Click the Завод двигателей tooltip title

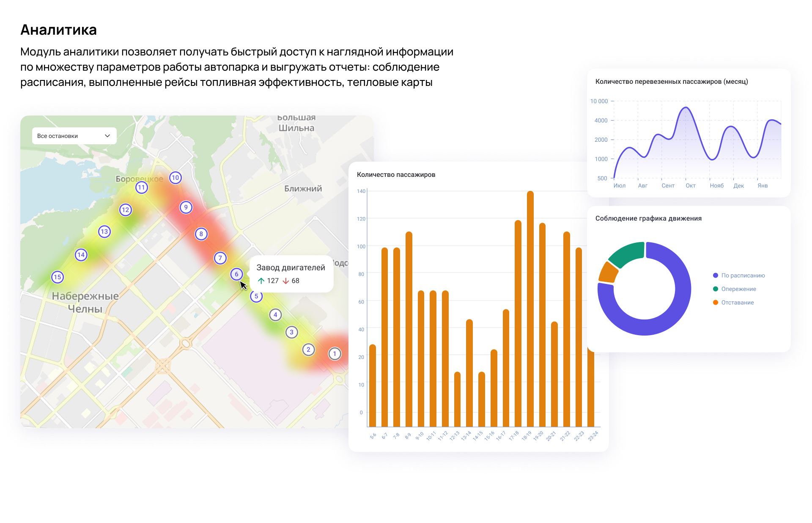pyautogui.click(x=291, y=267)
